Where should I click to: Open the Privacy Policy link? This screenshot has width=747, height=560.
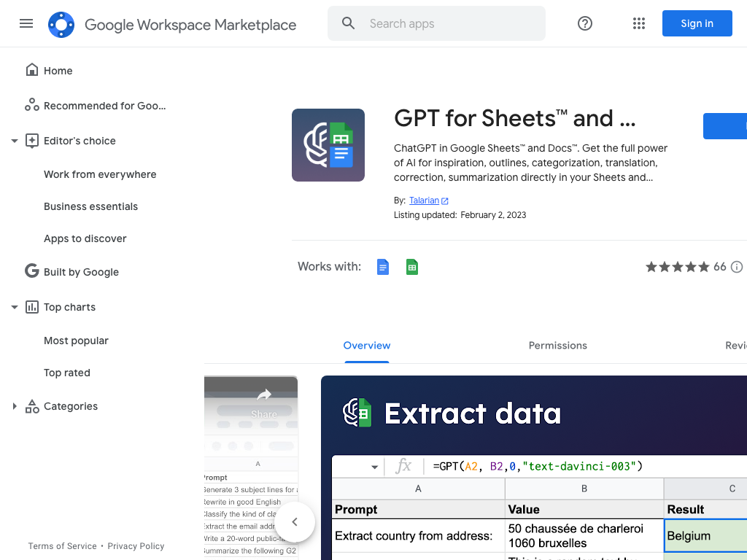pos(136,546)
